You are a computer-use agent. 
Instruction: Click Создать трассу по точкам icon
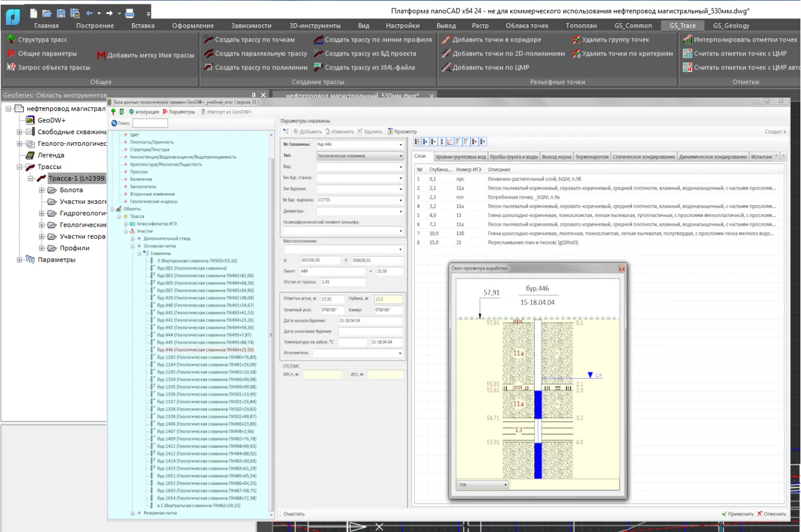tap(208, 40)
